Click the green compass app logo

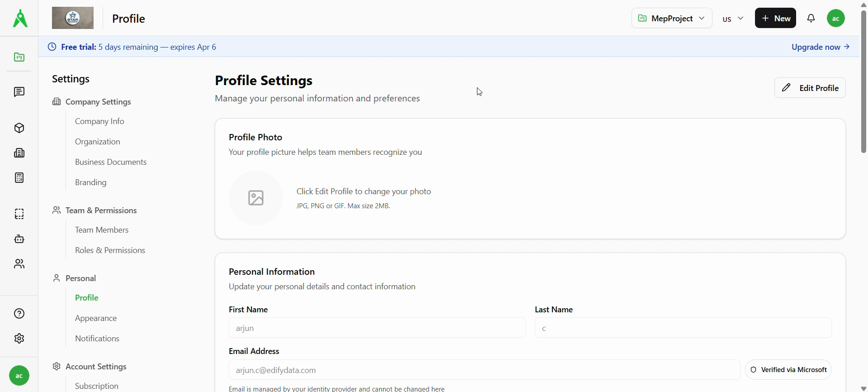tap(20, 19)
